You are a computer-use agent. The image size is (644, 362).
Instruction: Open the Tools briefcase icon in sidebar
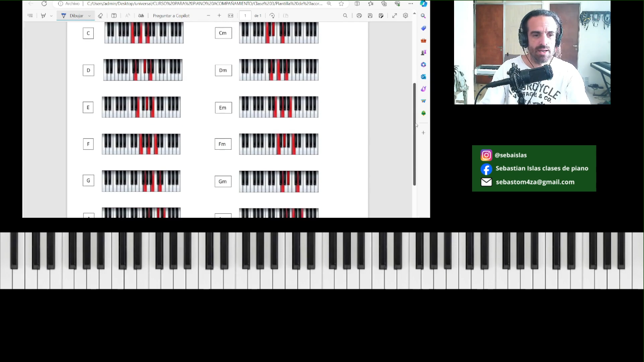(x=423, y=40)
